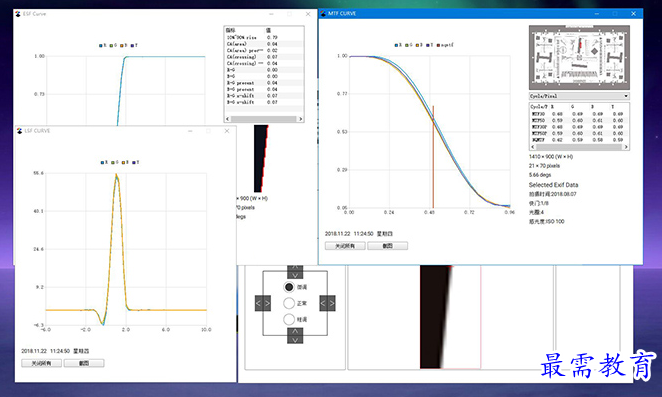Screen dimensions: 662x397
Task: Click scroll-right arrow of MTF data table
Action: click(x=626, y=147)
